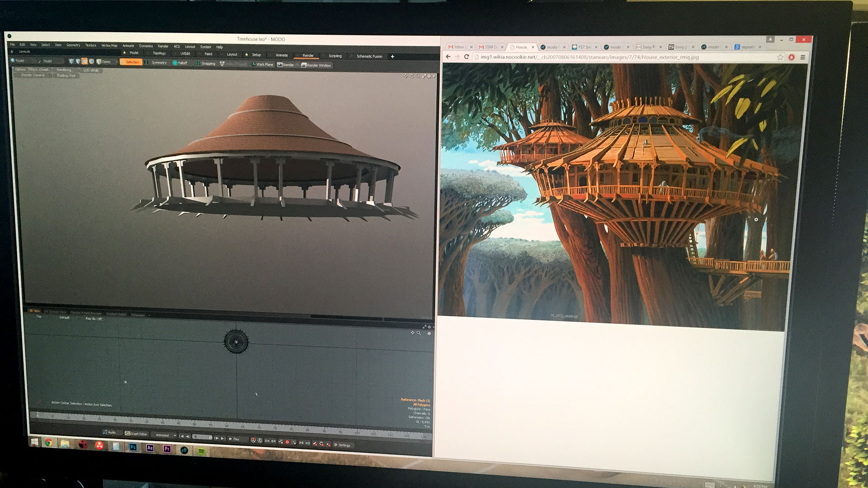Click the Windows Start button

34,441
